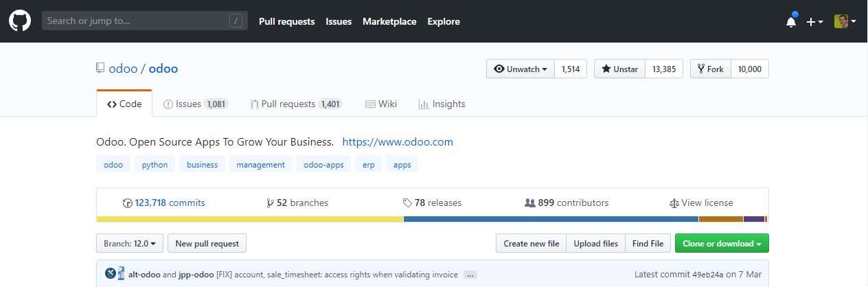Open the odoo owner link
This screenshot has width=868, height=287.
tap(123, 69)
